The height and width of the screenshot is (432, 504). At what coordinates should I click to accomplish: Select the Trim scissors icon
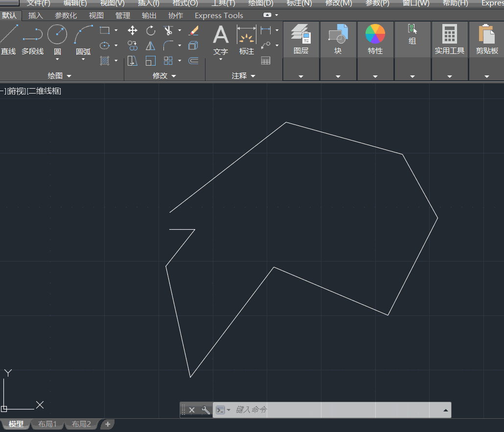pos(168,30)
